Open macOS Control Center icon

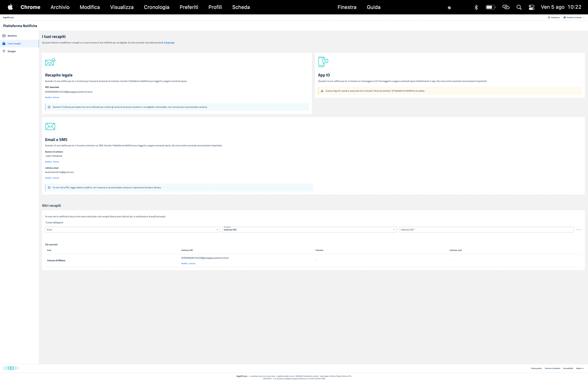pyautogui.click(x=531, y=7)
